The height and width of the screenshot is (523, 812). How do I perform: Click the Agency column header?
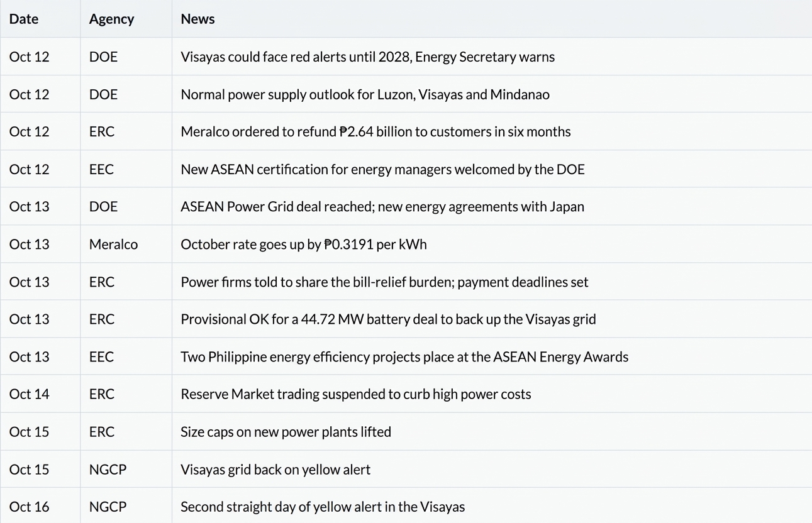pos(111,19)
